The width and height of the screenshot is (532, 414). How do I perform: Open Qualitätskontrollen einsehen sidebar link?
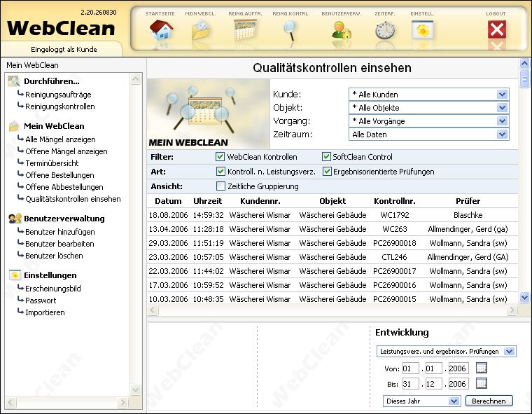[x=73, y=199]
